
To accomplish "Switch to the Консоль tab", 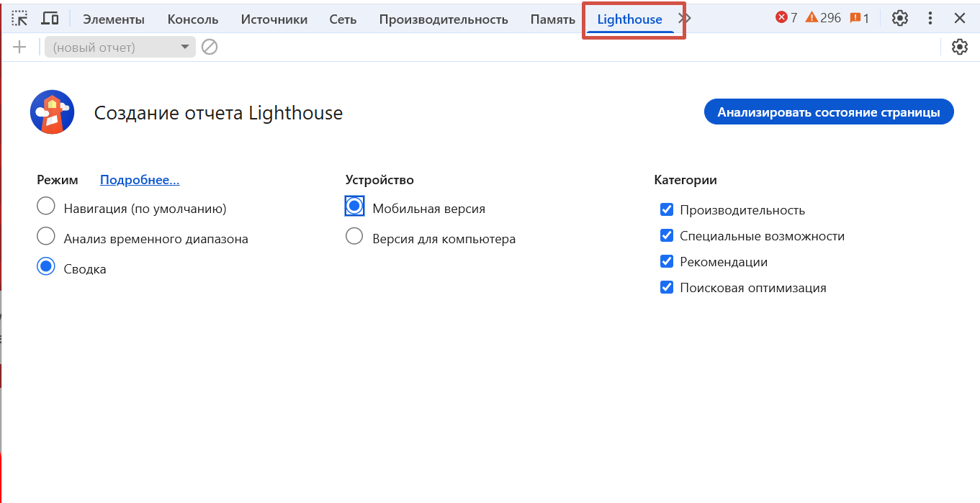I will (193, 19).
